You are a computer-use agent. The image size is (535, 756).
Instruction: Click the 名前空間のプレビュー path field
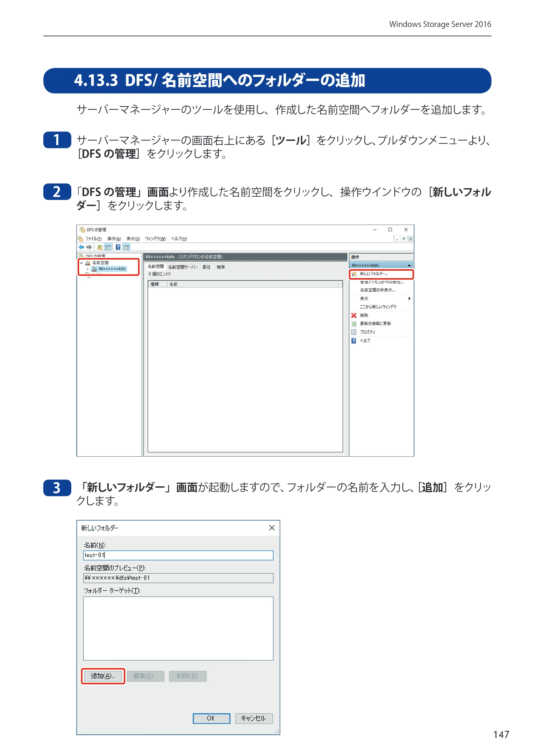click(x=178, y=578)
